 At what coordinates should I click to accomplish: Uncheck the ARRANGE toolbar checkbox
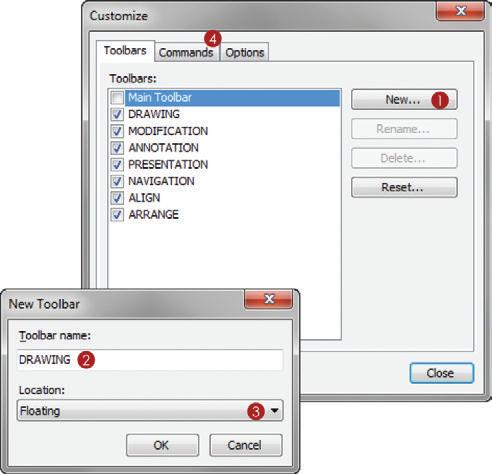[x=117, y=215]
